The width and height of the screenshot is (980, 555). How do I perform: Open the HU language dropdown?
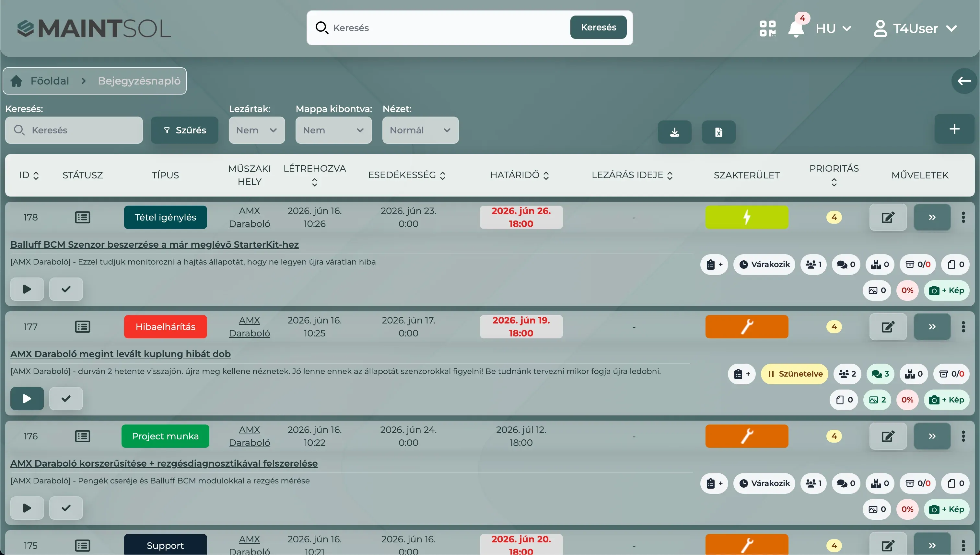(834, 28)
